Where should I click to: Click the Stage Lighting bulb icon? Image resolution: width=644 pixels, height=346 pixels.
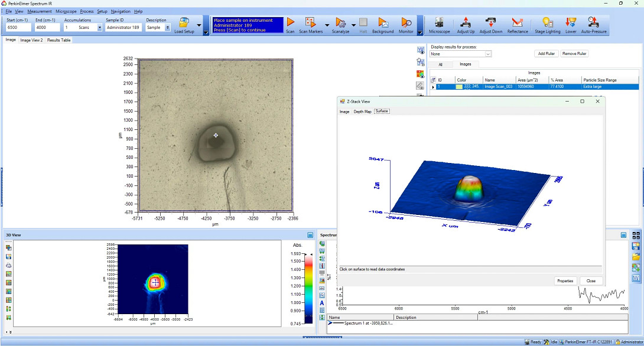tap(547, 22)
